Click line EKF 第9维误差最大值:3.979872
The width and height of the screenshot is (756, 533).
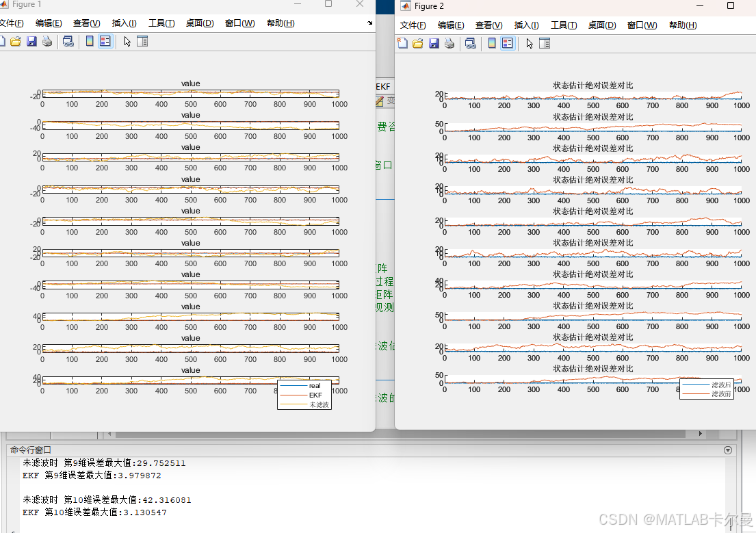(x=92, y=476)
